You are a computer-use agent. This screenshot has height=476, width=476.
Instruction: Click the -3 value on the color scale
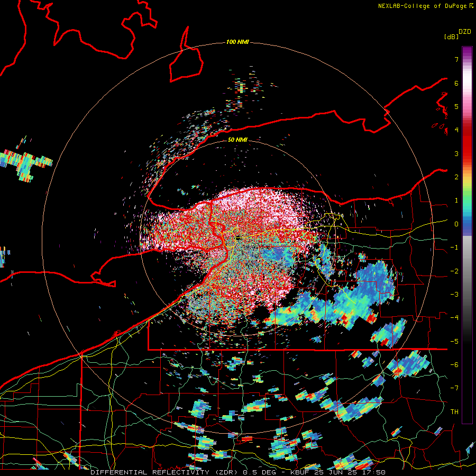tap(454, 295)
